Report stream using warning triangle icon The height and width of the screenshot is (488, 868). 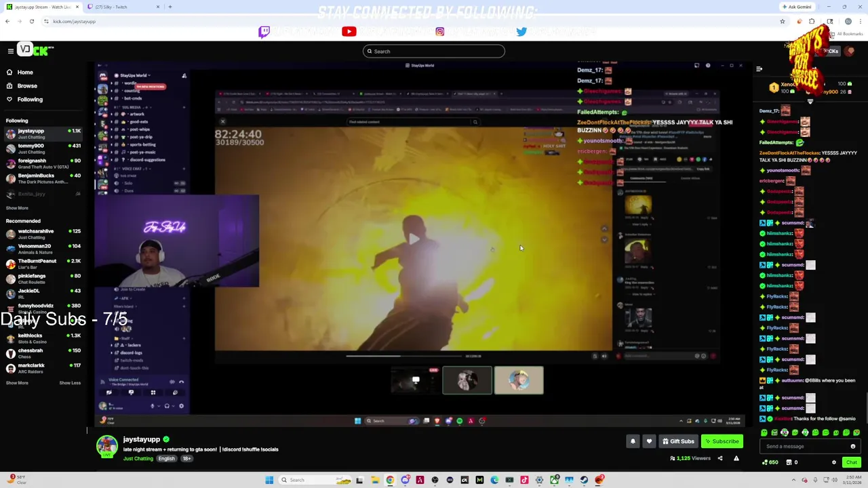736,458
